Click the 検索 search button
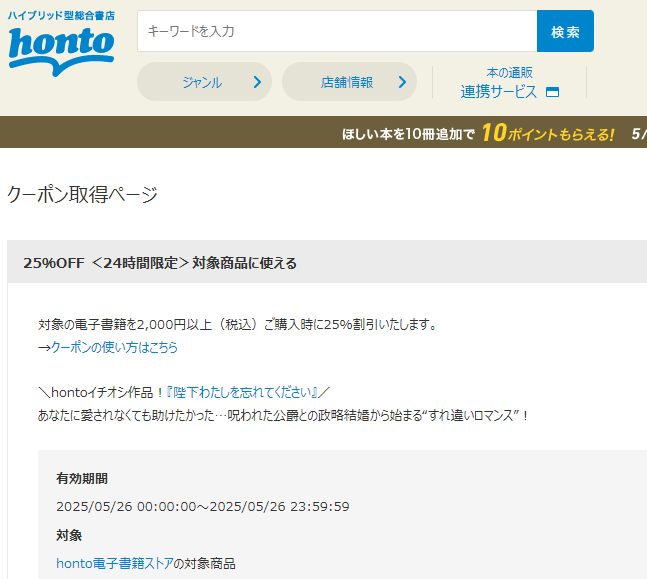 point(565,31)
